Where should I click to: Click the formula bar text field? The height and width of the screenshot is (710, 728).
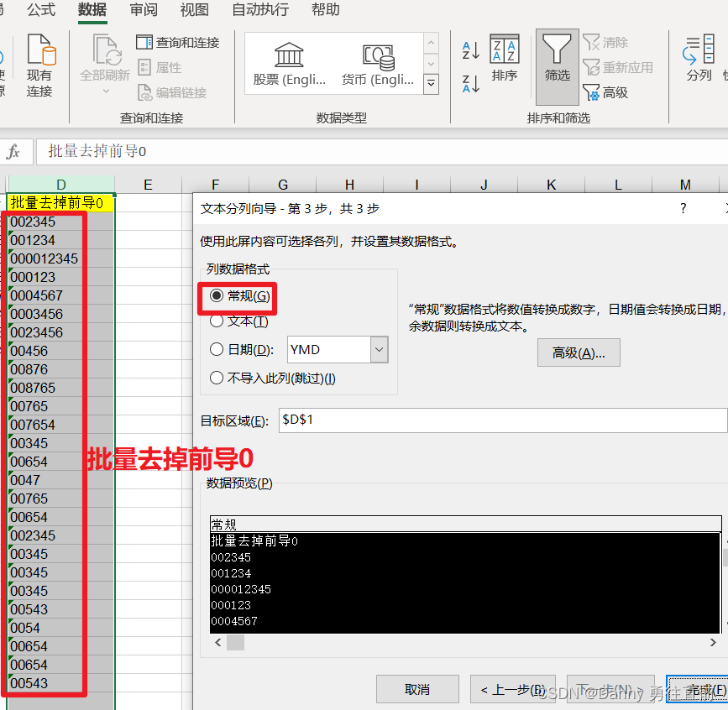click(382, 152)
